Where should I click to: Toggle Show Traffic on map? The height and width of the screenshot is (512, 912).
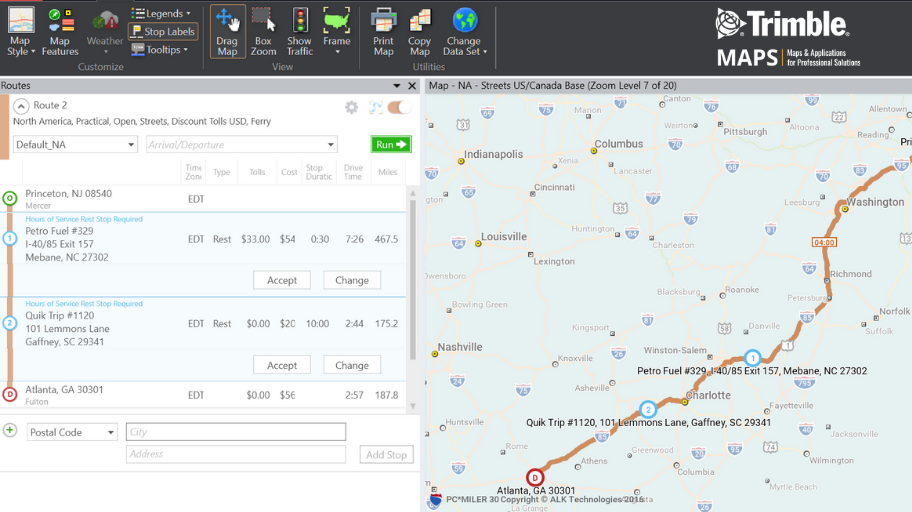(300, 31)
